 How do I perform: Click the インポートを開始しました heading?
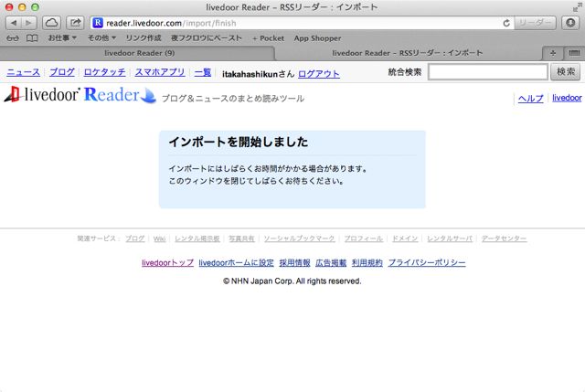[238, 142]
